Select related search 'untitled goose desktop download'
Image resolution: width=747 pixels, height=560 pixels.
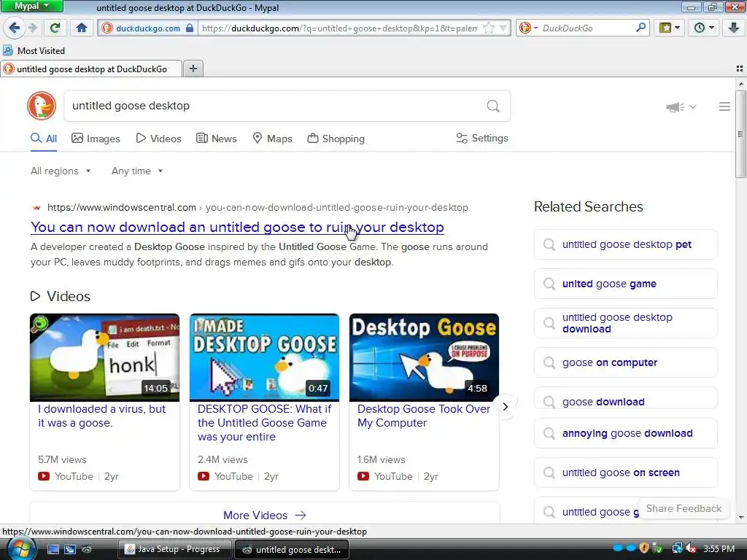coord(625,323)
